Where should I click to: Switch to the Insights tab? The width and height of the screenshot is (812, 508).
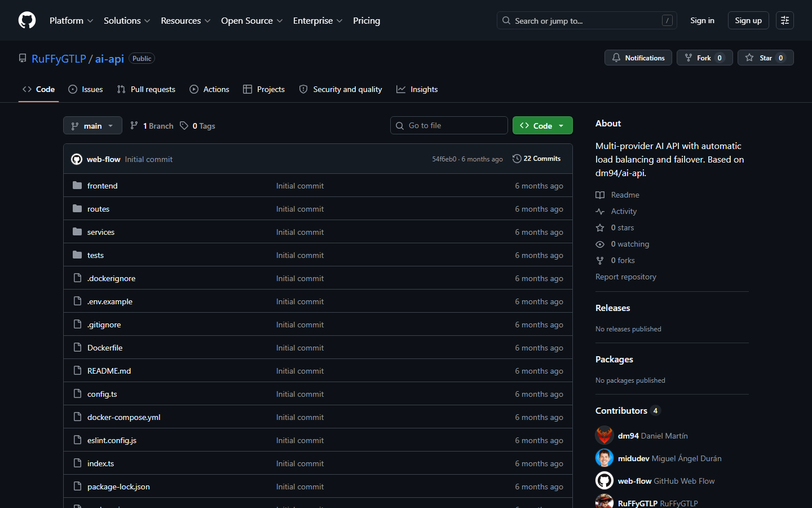click(x=417, y=89)
